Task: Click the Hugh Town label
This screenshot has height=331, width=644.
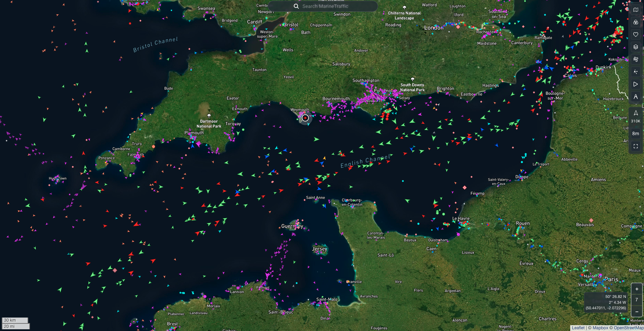Action: click(58, 178)
